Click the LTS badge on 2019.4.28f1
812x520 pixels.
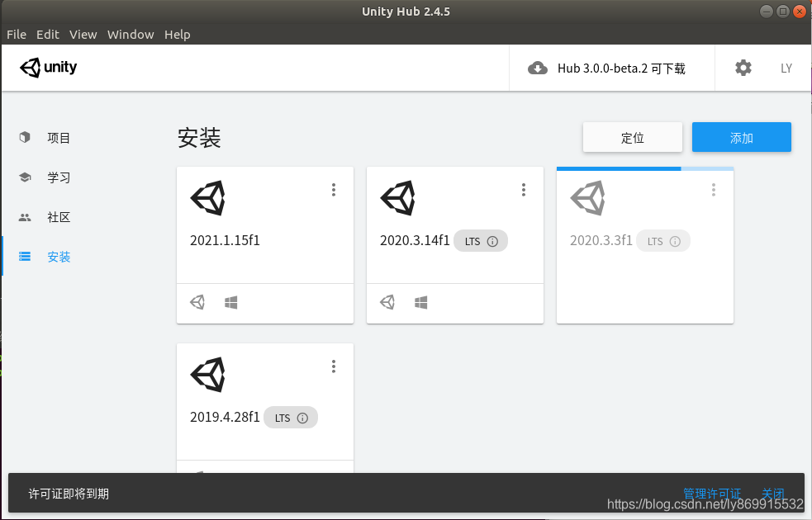[x=291, y=418]
